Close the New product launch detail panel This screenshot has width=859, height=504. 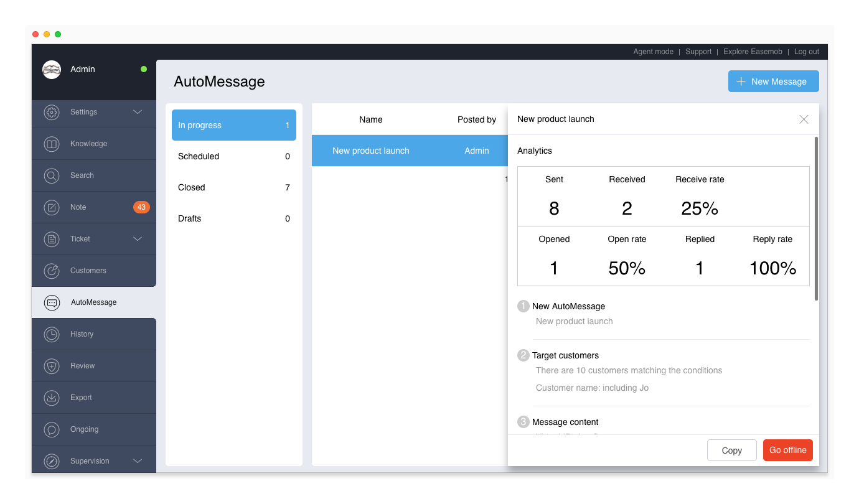click(804, 119)
